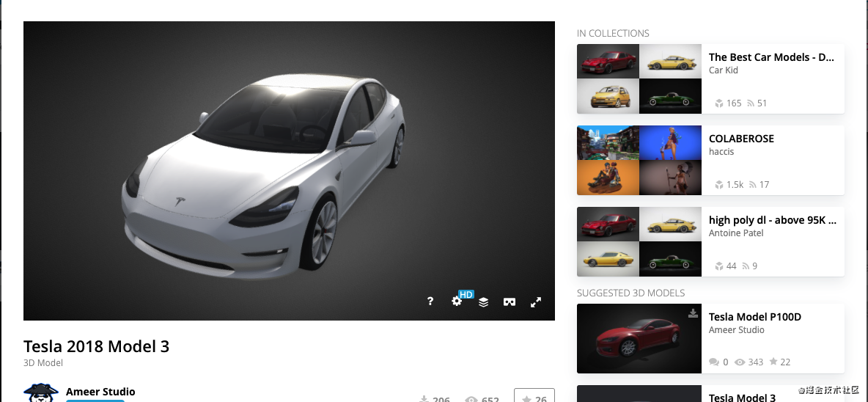Open the viewer help question mark

(x=430, y=301)
